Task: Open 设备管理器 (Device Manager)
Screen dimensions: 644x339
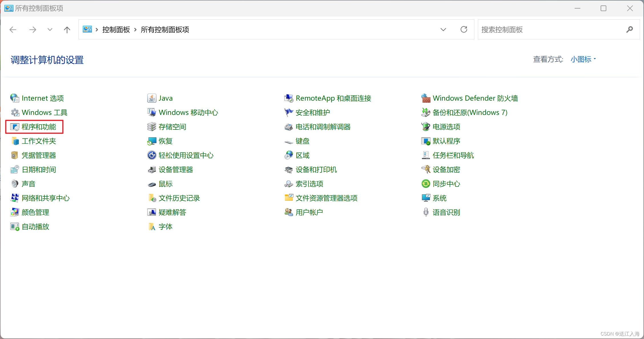Action: [176, 170]
